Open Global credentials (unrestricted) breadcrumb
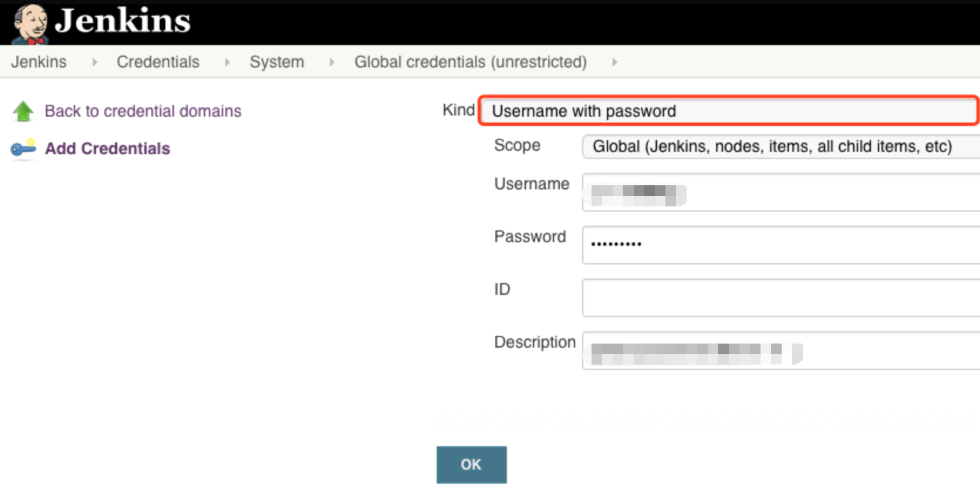Image resolution: width=980 pixels, height=496 pixels. tap(471, 62)
